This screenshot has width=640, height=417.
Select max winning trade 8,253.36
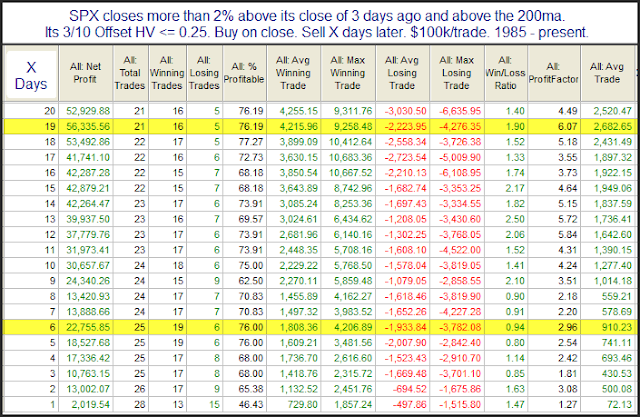pos(353,204)
